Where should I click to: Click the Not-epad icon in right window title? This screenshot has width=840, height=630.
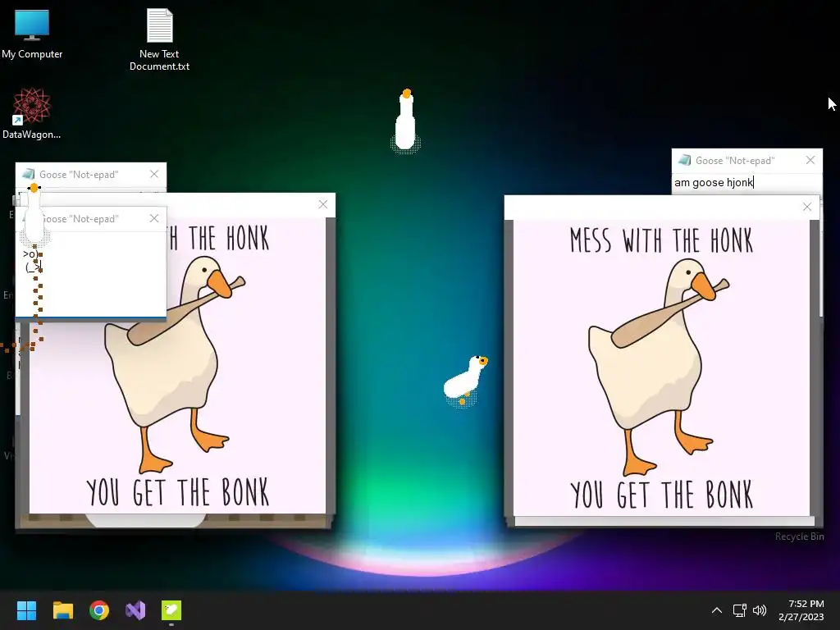pos(684,160)
